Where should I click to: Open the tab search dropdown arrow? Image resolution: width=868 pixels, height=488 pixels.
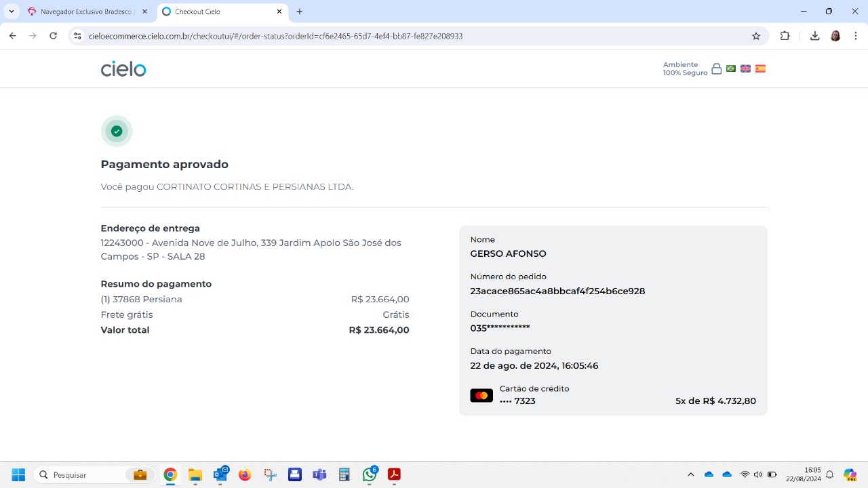pyautogui.click(x=12, y=12)
